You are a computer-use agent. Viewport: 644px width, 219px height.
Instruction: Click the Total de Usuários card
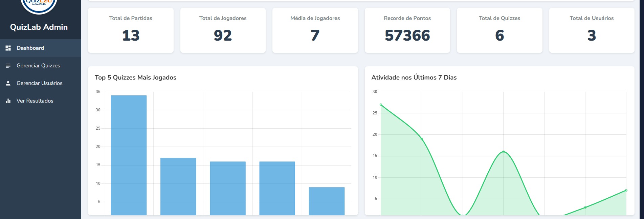point(592,30)
